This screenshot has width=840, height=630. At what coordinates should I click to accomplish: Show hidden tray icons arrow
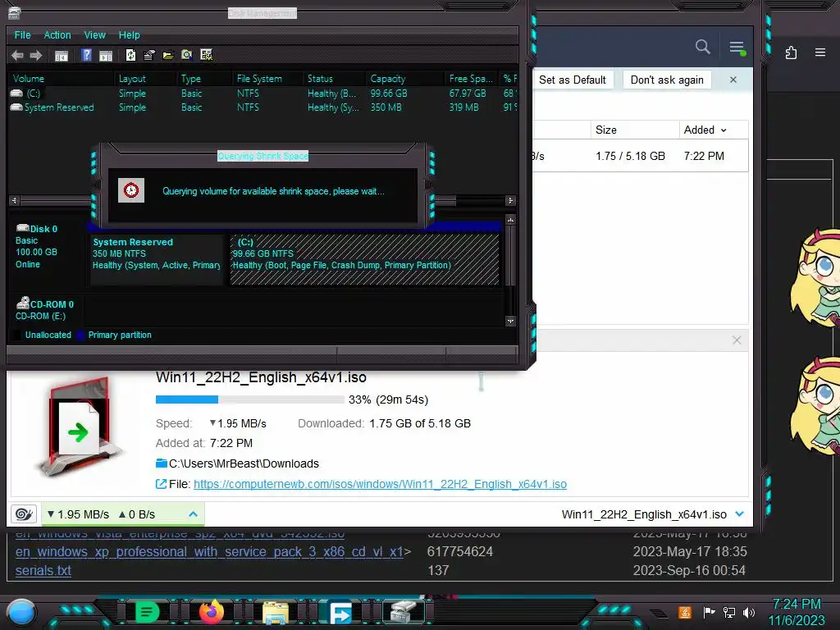coord(659,614)
